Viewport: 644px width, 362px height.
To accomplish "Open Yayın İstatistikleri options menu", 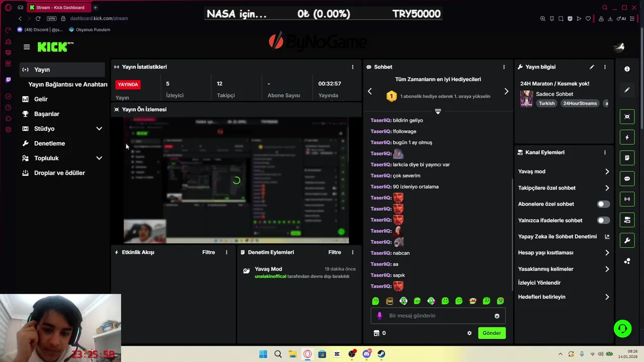I will pos(353,67).
